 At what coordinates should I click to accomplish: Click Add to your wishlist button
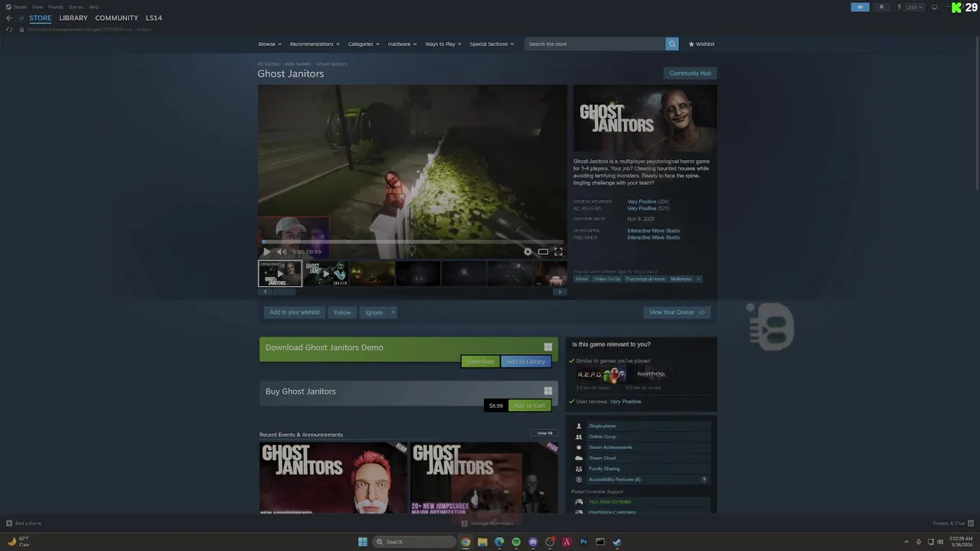point(294,312)
